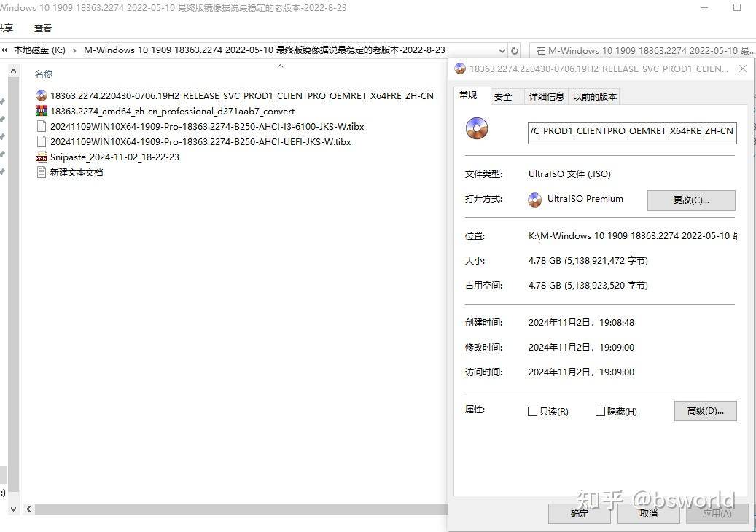Switch to the 详细信息 tab
Screen dimensions: 756x532
pyautogui.click(x=546, y=96)
